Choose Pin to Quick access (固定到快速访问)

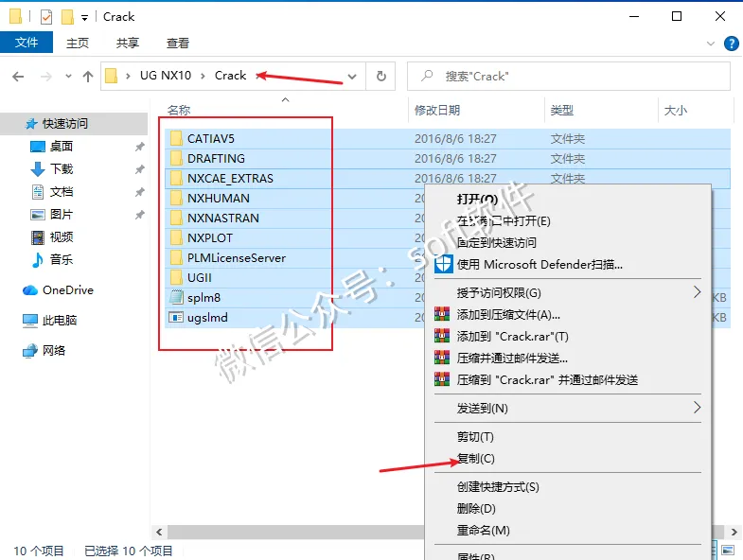(567, 242)
